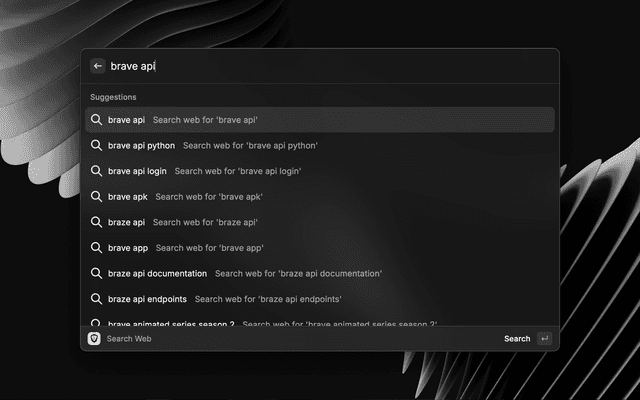Select the 'brave api login' suggestion

(320, 171)
